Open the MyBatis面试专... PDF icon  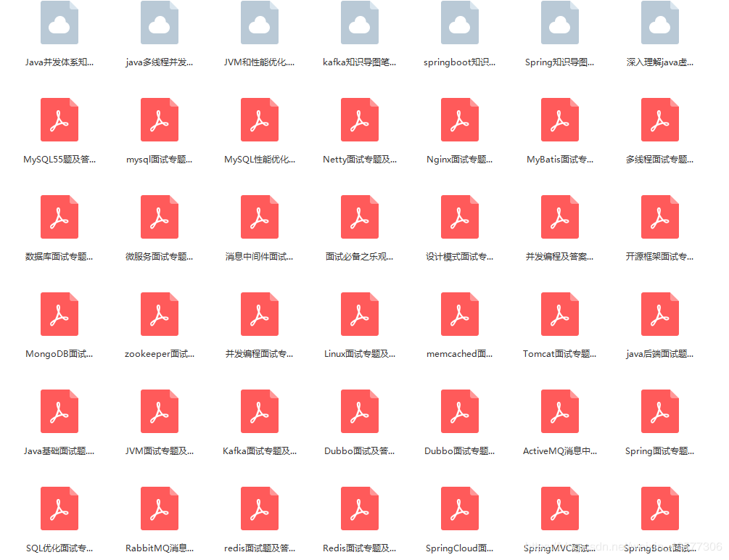point(560,120)
